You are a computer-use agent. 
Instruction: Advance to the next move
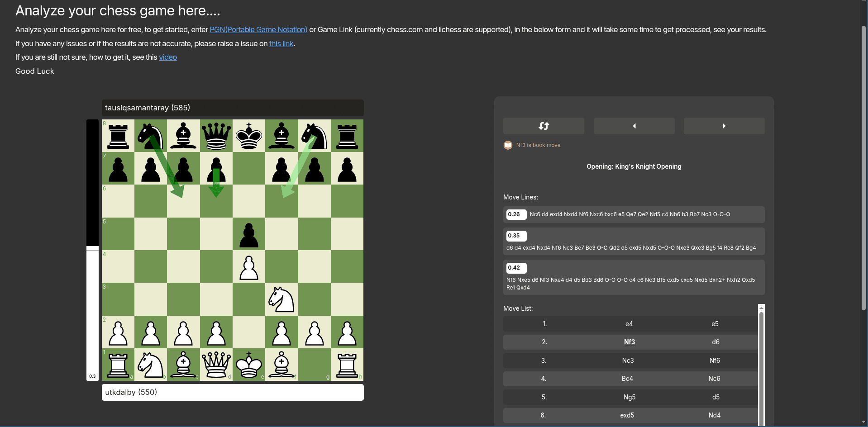[x=724, y=126]
